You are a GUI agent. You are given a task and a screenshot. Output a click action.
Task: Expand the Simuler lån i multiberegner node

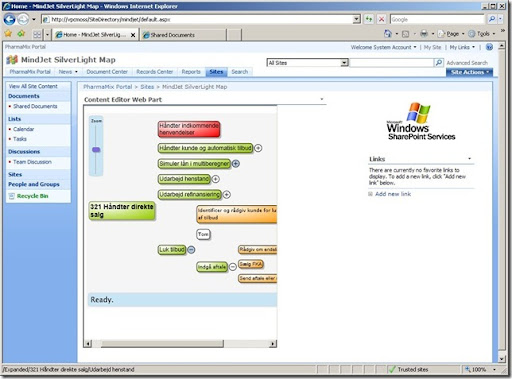(236, 164)
